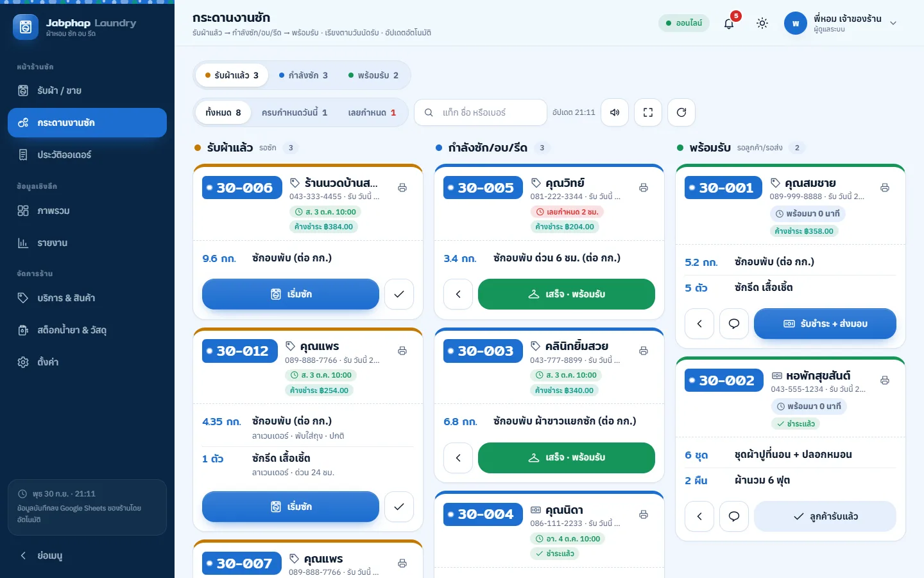The width and height of the screenshot is (924, 578).
Task: Print ticket for order 30-002
Action: (x=885, y=380)
